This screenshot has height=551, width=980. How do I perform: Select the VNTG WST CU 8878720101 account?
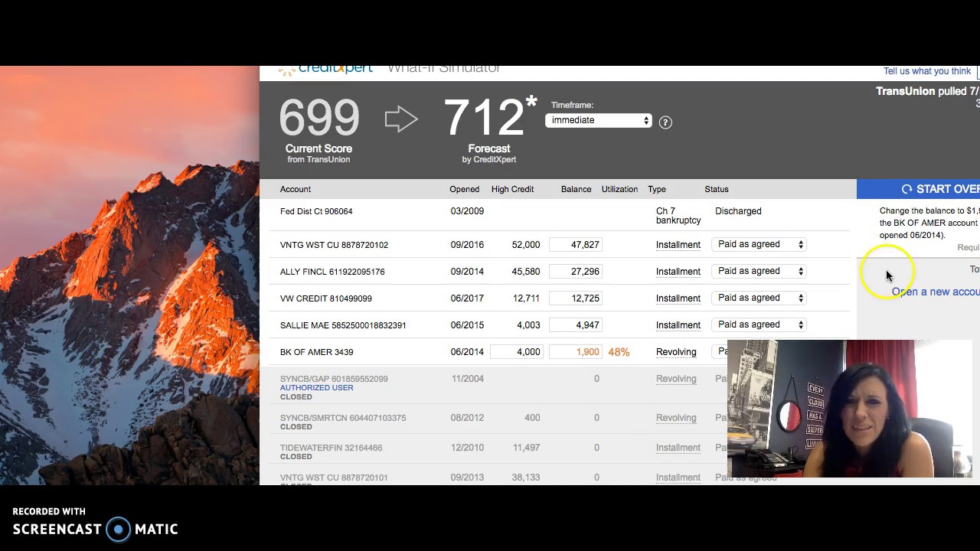334,478
